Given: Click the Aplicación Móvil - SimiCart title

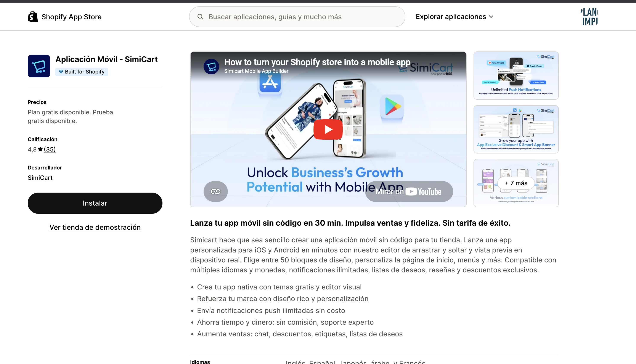Looking at the screenshot, I should pos(107,59).
